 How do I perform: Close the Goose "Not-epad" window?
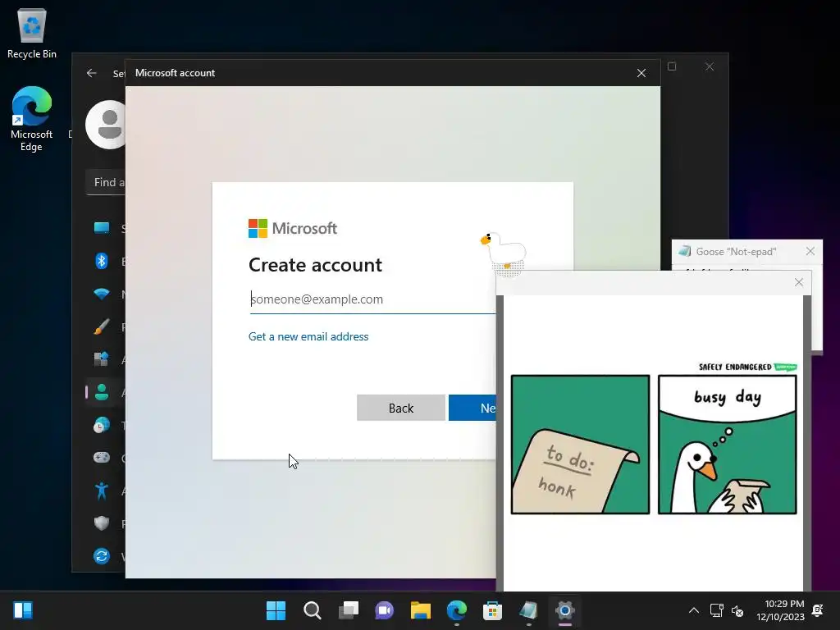(x=810, y=251)
